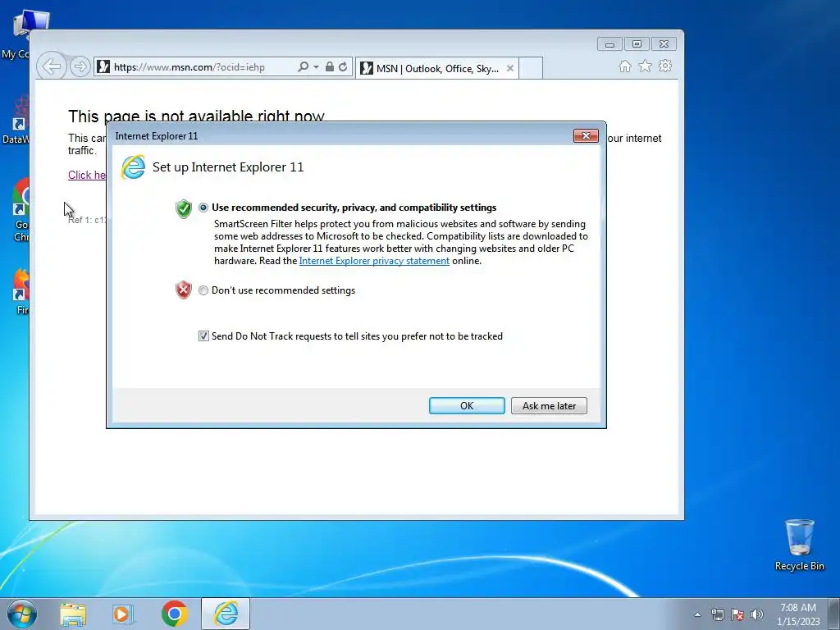
Task: Close the Internet Explorer 11 dialog
Action: (586, 135)
